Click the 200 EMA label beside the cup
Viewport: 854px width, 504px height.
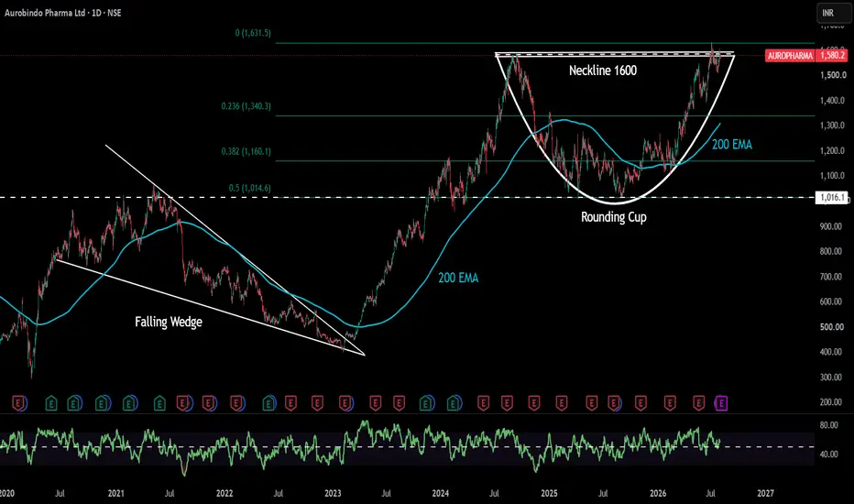tap(732, 145)
